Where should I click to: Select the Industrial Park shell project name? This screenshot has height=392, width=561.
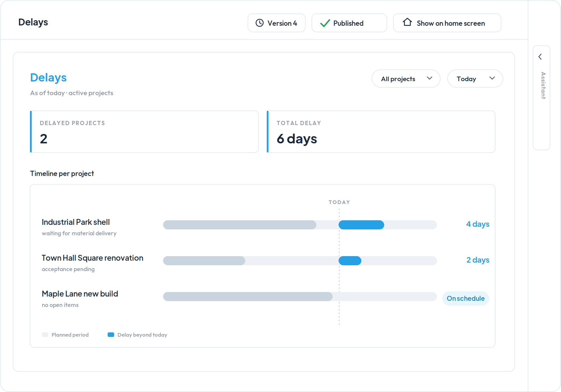pyautogui.click(x=76, y=222)
